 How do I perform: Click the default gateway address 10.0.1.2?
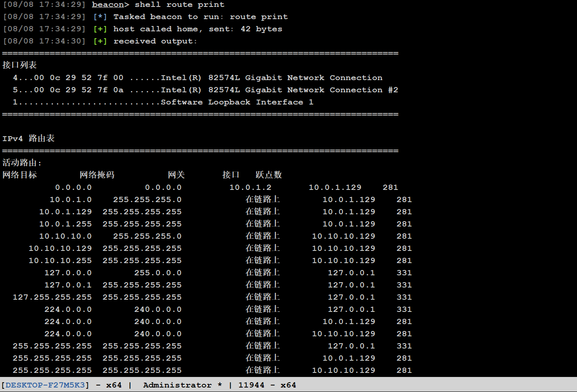tap(250, 187)
